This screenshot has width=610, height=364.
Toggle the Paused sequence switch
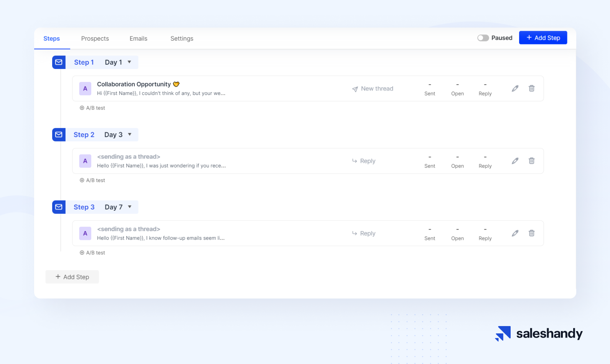[483, 38]
